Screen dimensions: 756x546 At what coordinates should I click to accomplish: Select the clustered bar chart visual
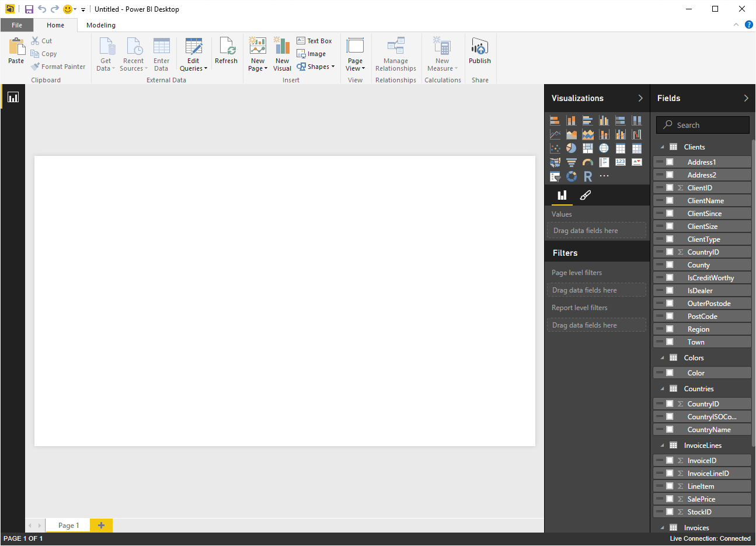pos(588,120)
